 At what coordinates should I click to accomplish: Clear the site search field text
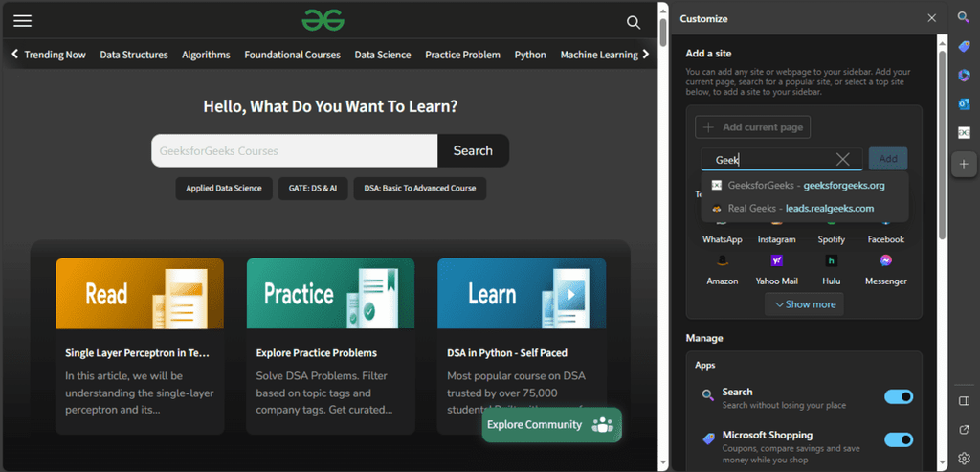[x=842, y=160]
